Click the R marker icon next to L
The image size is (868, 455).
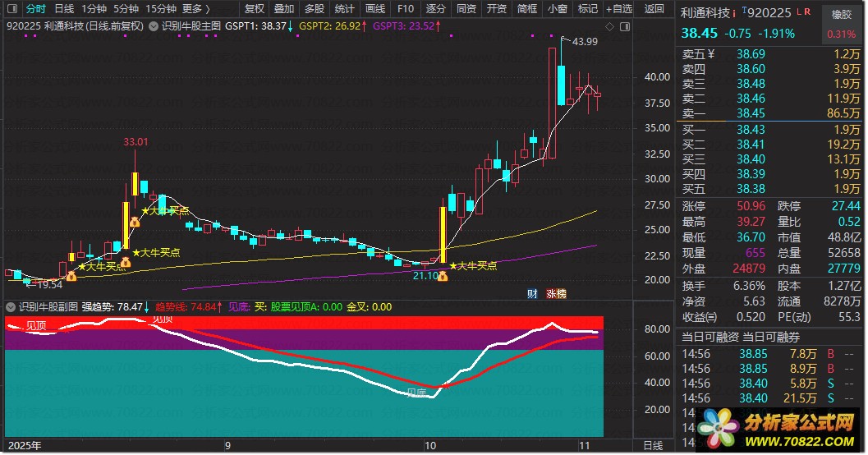807,11
